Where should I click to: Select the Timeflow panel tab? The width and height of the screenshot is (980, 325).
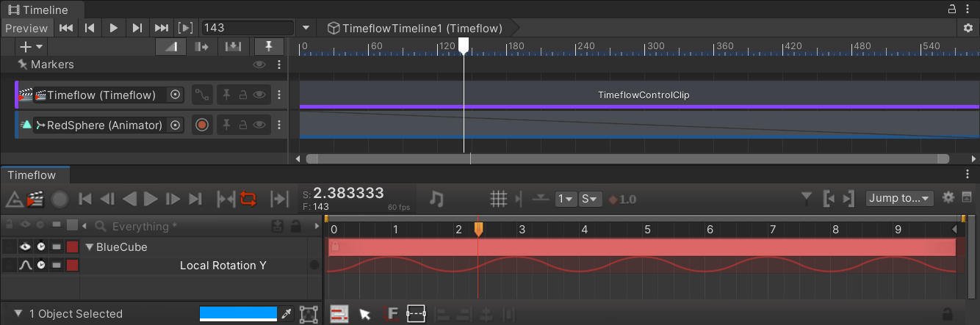coord(32,175)
